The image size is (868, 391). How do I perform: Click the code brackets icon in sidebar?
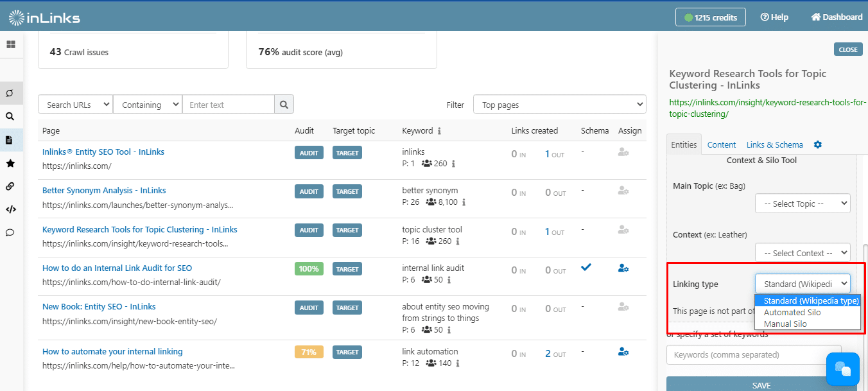10,209
